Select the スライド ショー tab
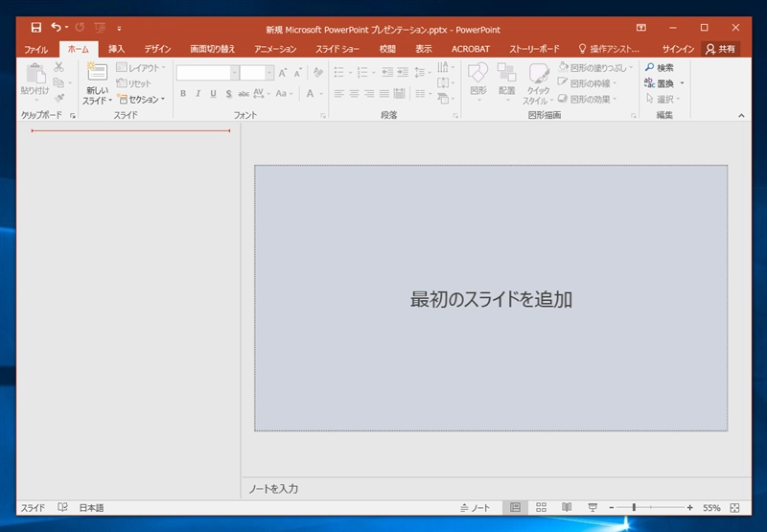The width and height of the screenshot is (767, 532). pos(337,49)
